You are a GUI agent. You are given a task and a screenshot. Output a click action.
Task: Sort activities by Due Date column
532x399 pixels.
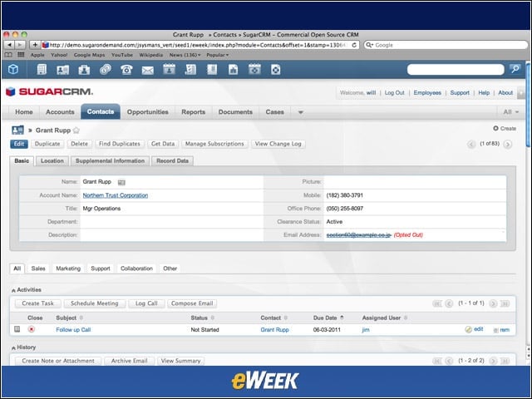(328, 318)
